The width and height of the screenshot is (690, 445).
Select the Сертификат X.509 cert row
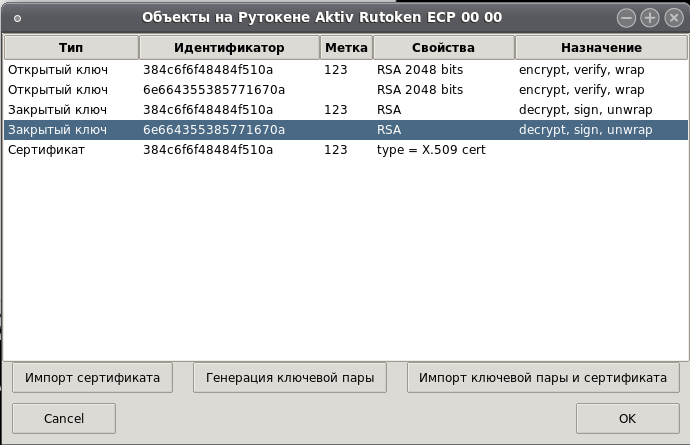[346, 150]
